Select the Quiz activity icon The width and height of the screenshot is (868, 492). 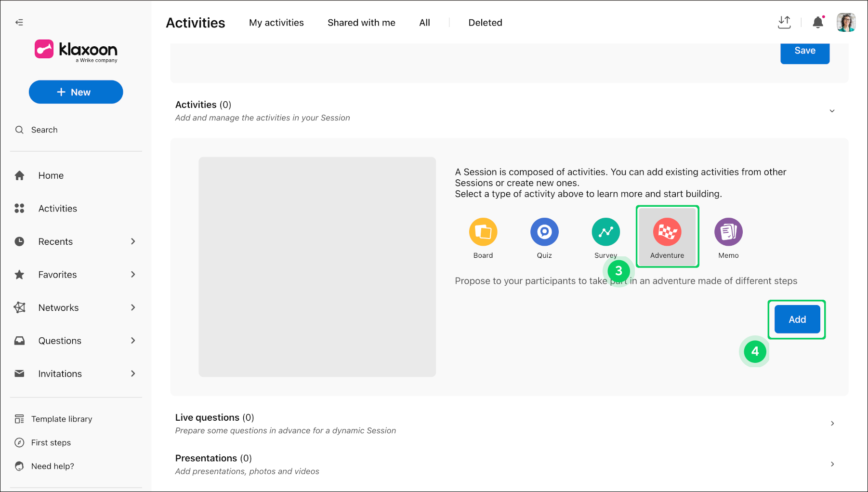(x=544, y=232)
